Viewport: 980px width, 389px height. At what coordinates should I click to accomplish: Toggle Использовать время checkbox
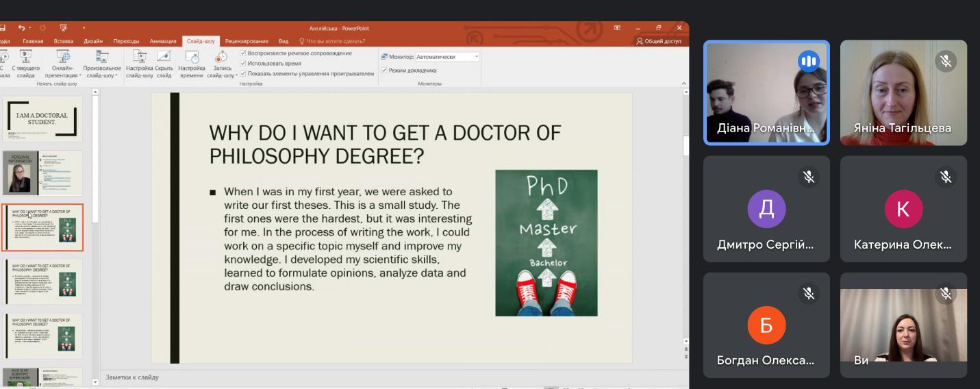pyautogui.click(x=243, y=63)
